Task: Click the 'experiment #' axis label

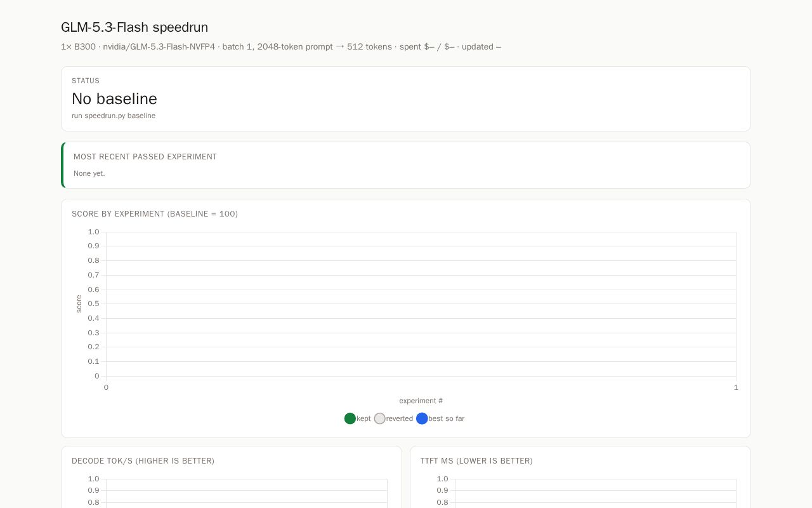Action: [421, 401]
